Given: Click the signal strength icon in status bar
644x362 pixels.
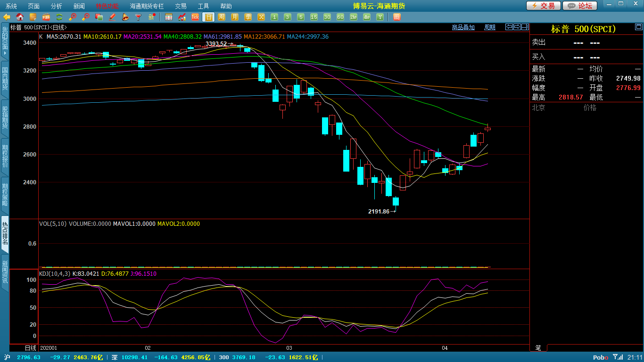Looking at the screenshot, I should (617, 357).
